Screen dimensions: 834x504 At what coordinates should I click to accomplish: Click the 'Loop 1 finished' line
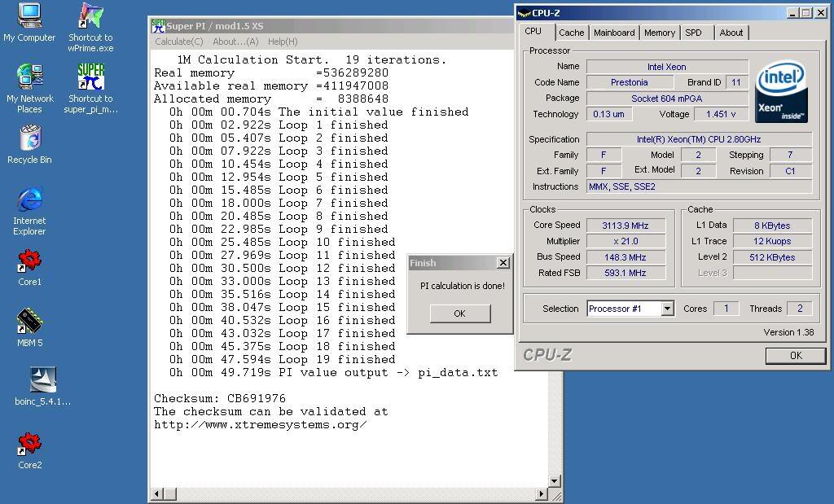tap(279, 125)
